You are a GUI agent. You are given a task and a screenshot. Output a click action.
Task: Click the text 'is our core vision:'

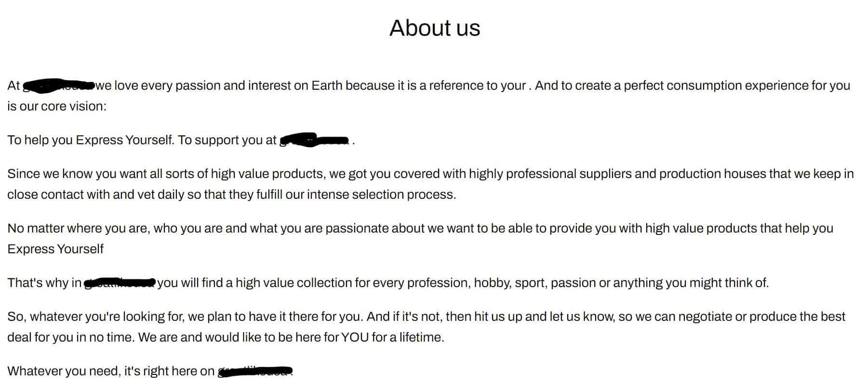pos(57,106)
